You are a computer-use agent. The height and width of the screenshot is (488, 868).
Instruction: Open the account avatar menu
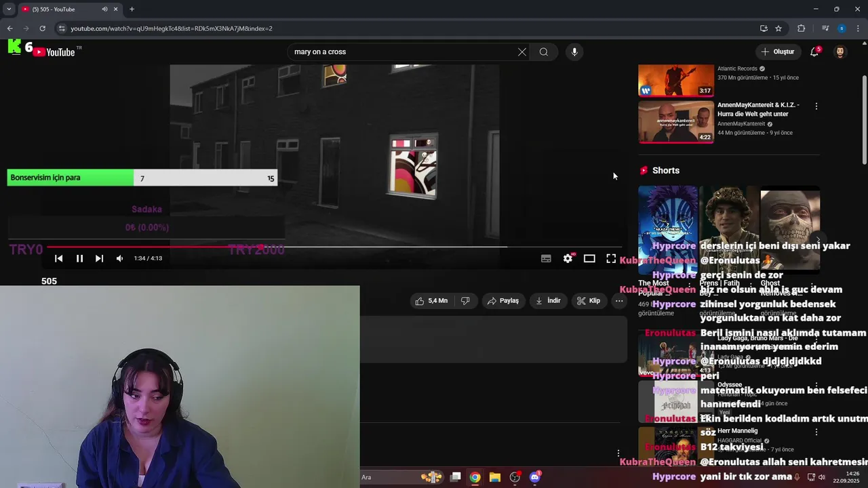pyautogui.click(x=840, y=52)
